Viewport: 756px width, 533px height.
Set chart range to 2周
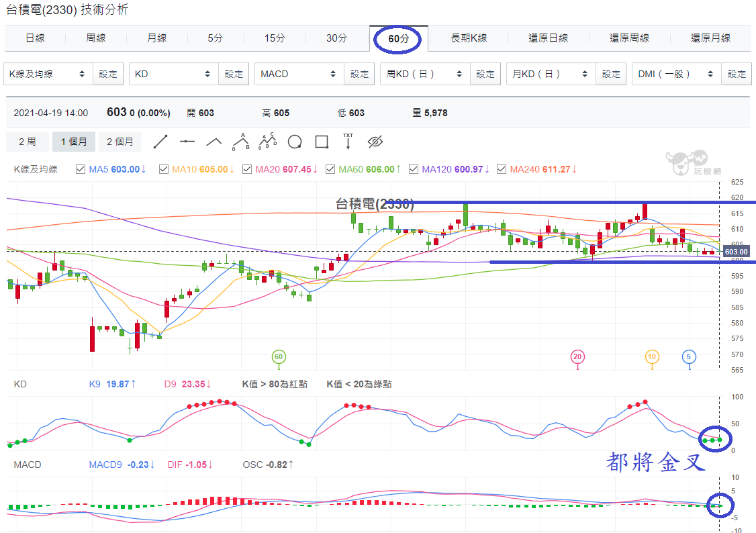28,142
